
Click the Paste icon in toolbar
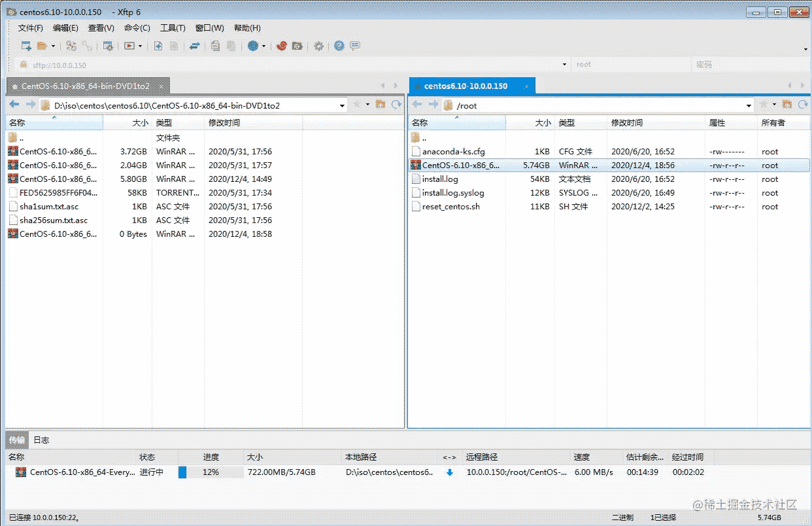[231, 46]
